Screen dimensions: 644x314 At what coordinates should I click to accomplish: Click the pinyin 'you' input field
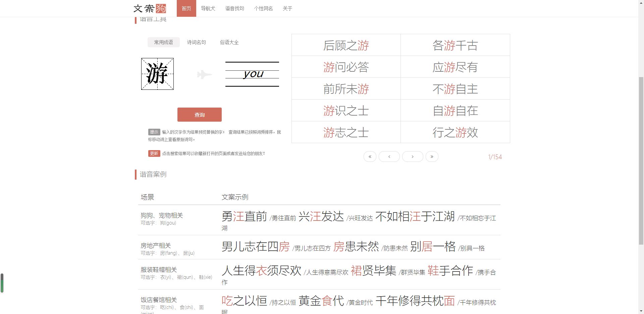point(252,74)
